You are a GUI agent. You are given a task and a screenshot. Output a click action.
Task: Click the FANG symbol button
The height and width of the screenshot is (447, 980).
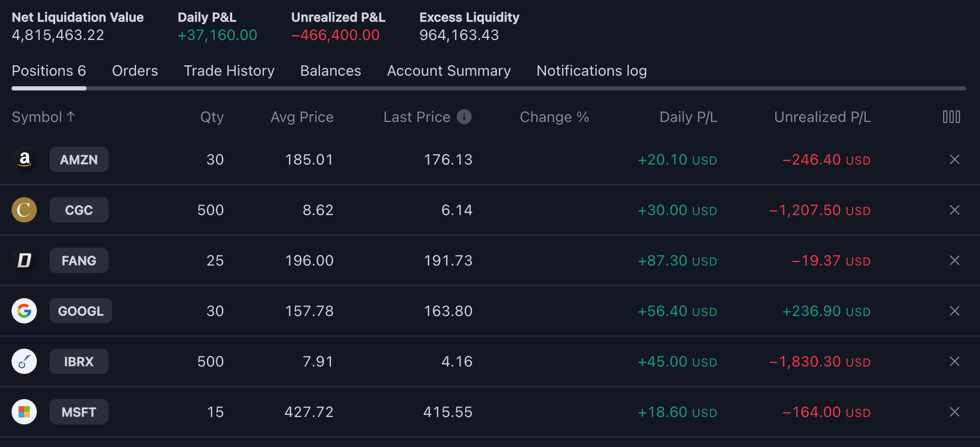point(79,260)
